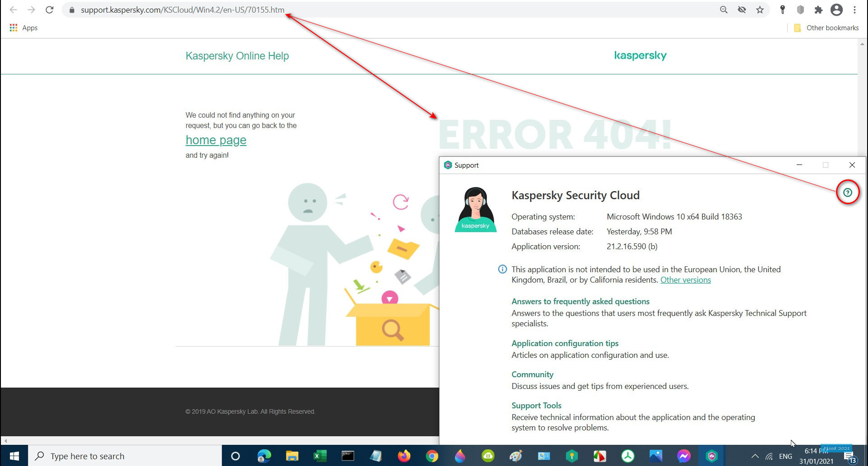Open the 'Other versions' link

(686, 280)
